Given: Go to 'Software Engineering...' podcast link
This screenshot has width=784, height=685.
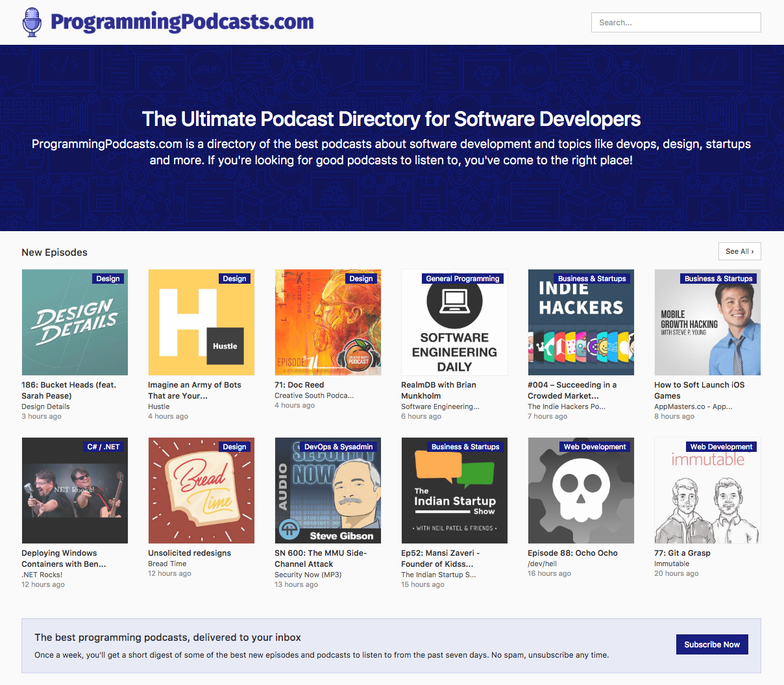Looking at the screenshot, I should pos(440,406).
